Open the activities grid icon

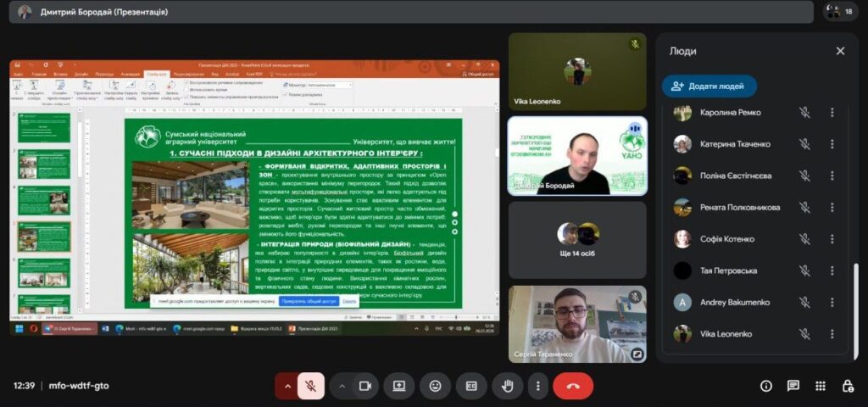pyautogui.click(x=821, y=386)
